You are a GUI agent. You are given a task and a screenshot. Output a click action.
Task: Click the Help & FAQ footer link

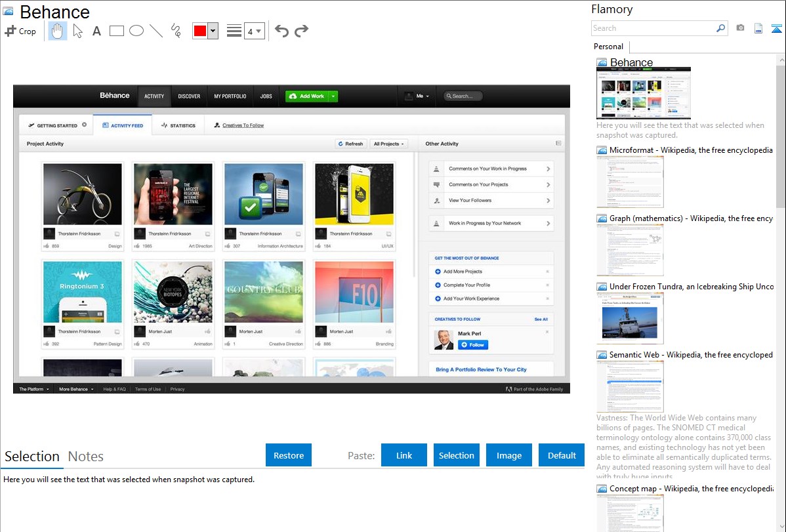(x=114, y=389)
